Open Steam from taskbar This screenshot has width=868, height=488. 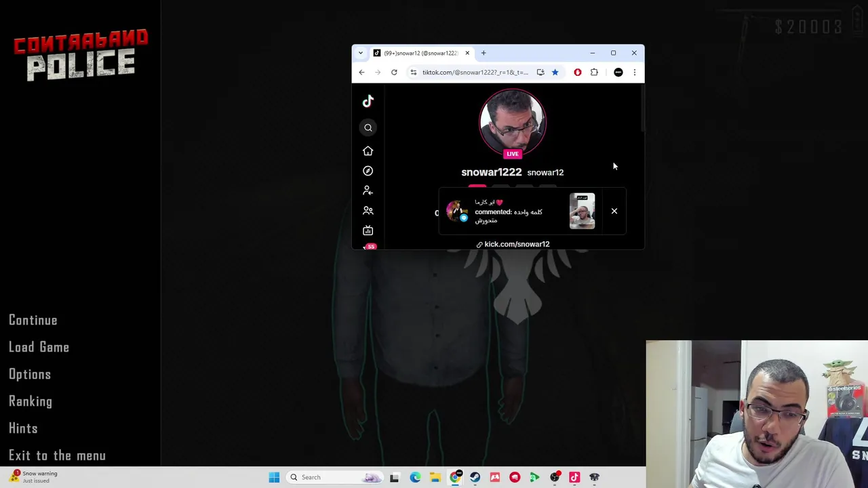click(475, 477)
